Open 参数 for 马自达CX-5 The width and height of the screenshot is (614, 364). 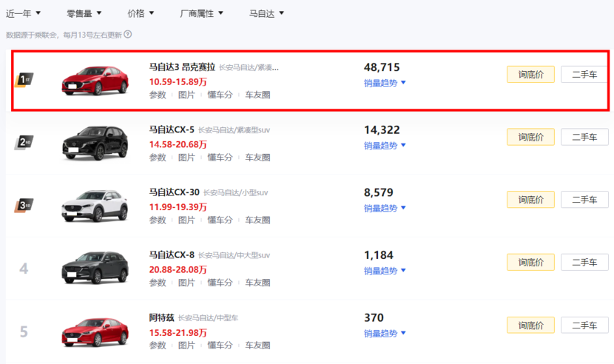tap(158, 158)
